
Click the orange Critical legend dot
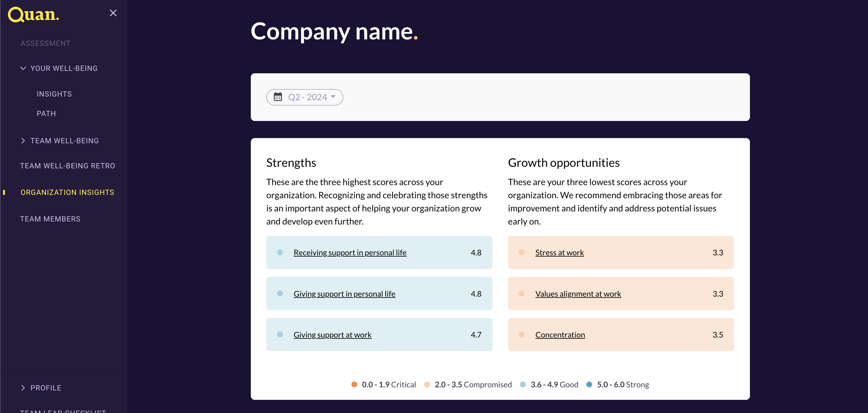click(x=354, y=384)
